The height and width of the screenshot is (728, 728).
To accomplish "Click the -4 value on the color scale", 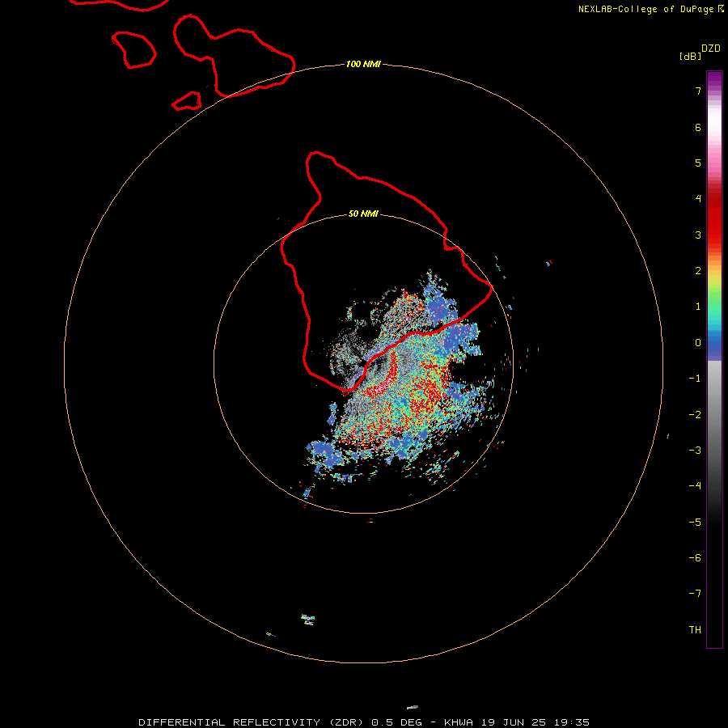I will (x=695, y=486).
